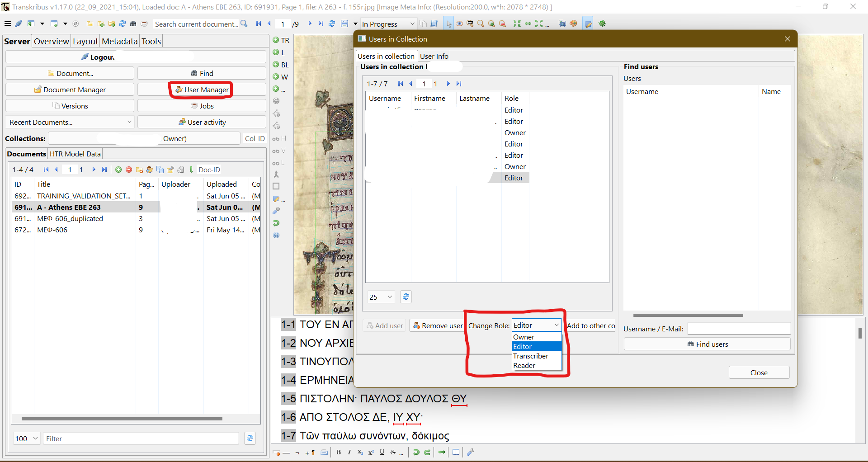
Task: Open the save options dropdown arrow
Action: click(355, 24)
